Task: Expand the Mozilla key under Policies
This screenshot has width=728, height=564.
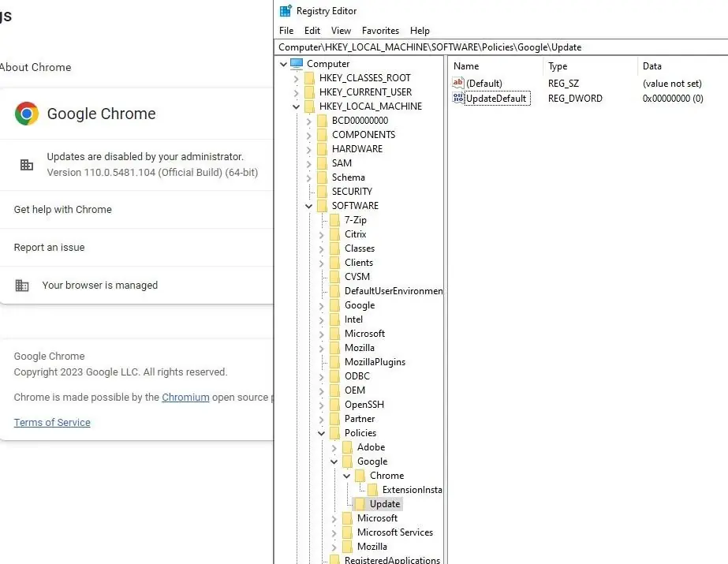Action: point(334,547)
